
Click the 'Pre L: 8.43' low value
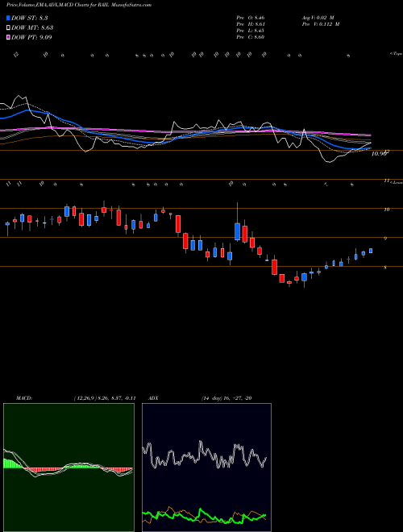point(251,31)
